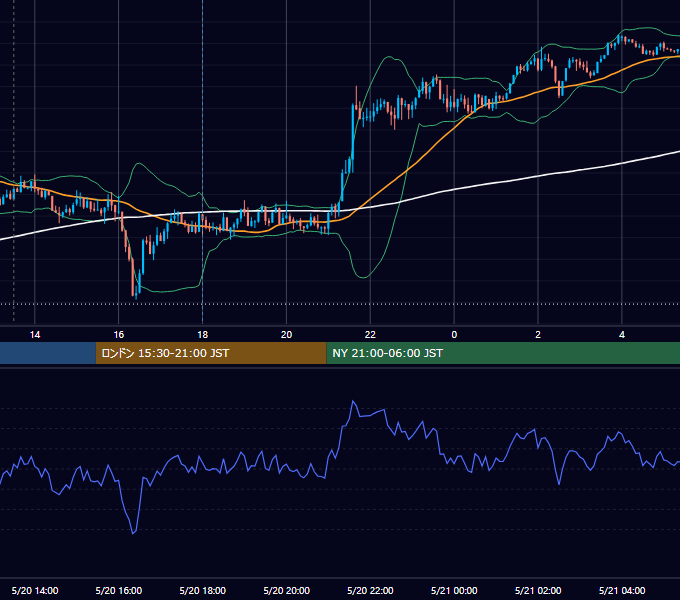
Task: Click the 0 hour label on price chart axis
Action: click(x=454, y=335)
